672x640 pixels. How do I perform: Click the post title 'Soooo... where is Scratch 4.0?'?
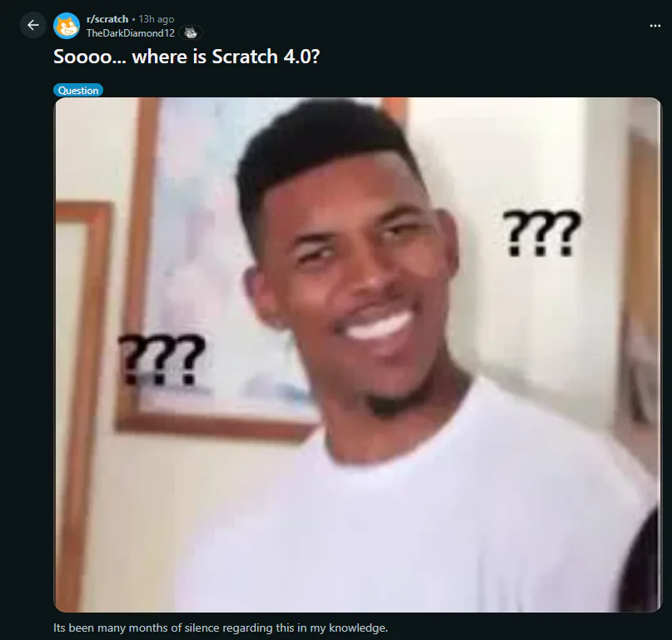tap(187, 57)
